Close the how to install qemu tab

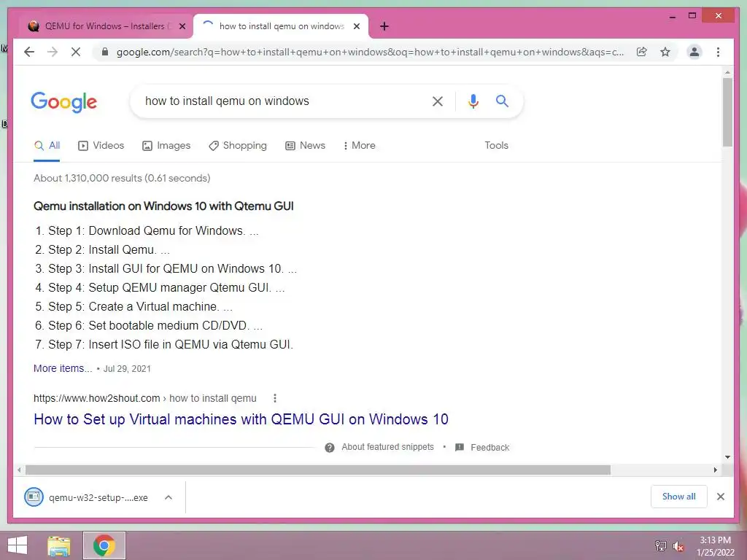tap(356, 26)
